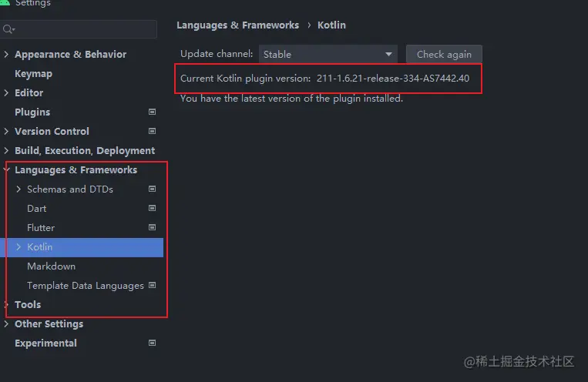Screen dimensions: 588x382
Task: Expand Other Settings arrow
Action: (6, 323)
